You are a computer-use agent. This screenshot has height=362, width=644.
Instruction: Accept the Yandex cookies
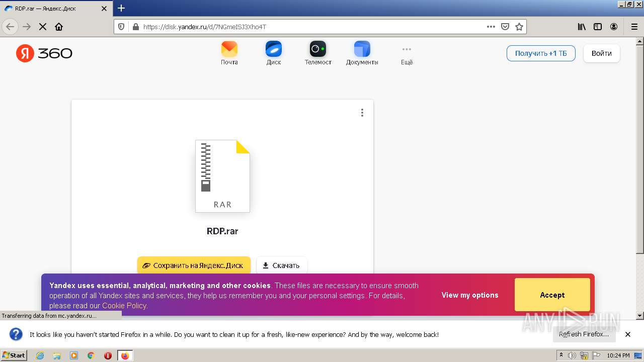pyautogui.click(x=552, y=295)
